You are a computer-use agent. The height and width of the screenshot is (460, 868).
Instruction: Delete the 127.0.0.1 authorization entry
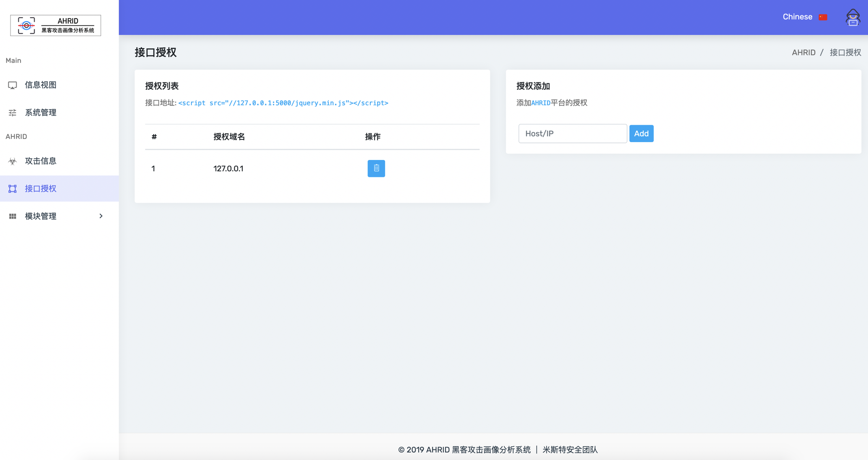[x=376, y=168]
